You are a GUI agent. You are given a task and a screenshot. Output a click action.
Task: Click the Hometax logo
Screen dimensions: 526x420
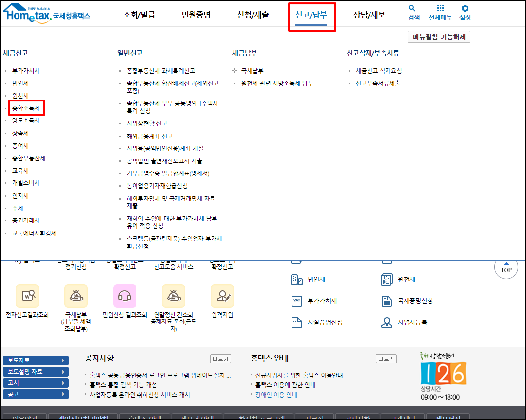(47, 14)
